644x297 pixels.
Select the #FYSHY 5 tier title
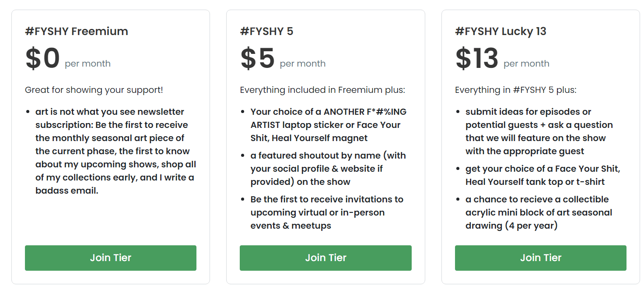(266, 32)
